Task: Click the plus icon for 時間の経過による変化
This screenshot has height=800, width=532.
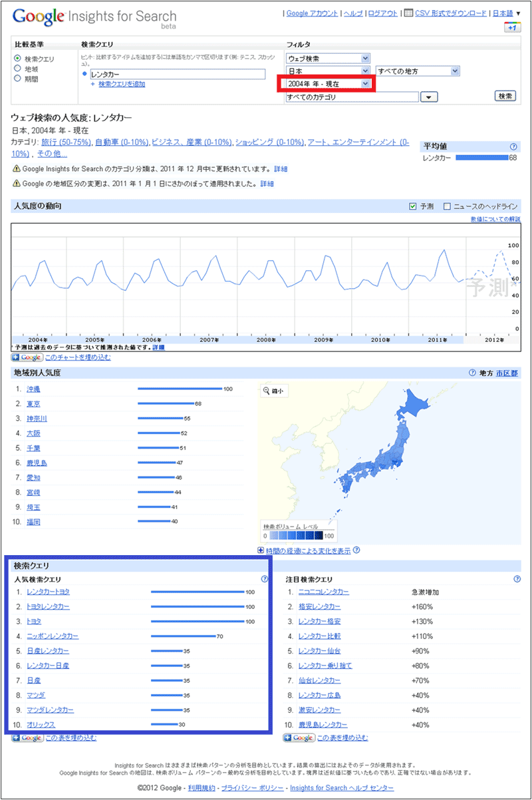Action: 261,550
